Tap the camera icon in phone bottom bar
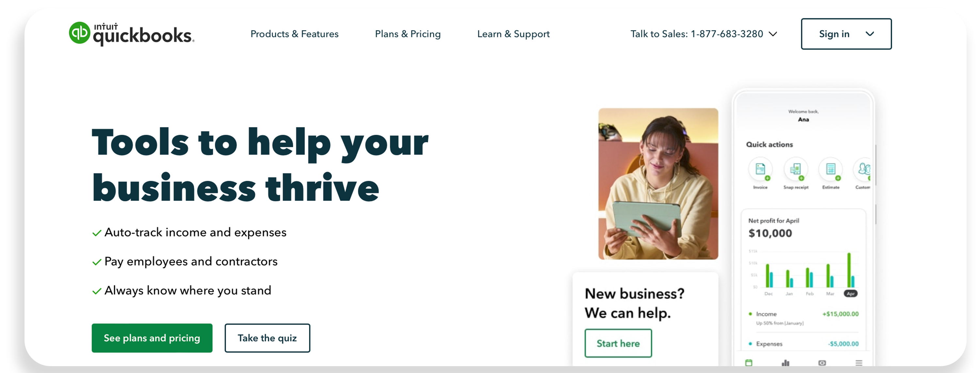Screen dimensions: 980x373 point(822,363)
